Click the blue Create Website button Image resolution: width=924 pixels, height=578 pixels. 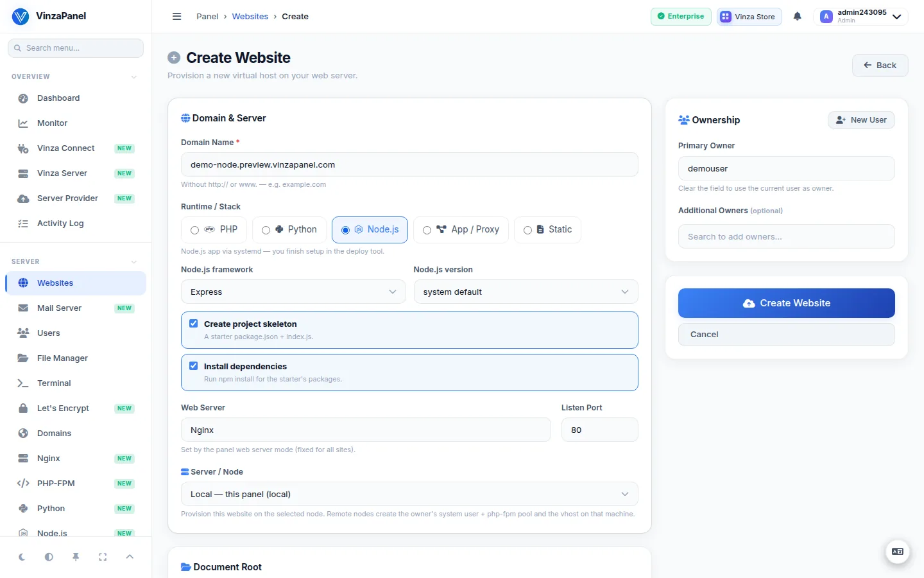pos(787,303)
